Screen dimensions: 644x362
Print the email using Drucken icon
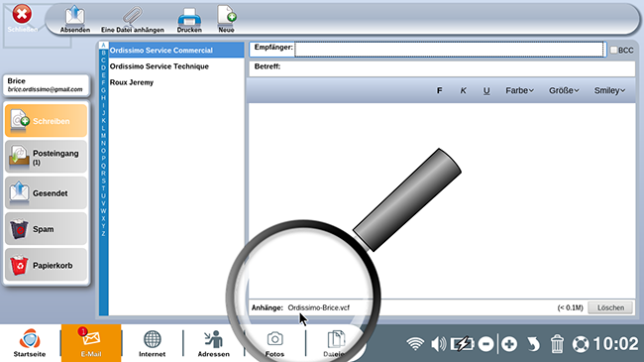tap(189, 17)
